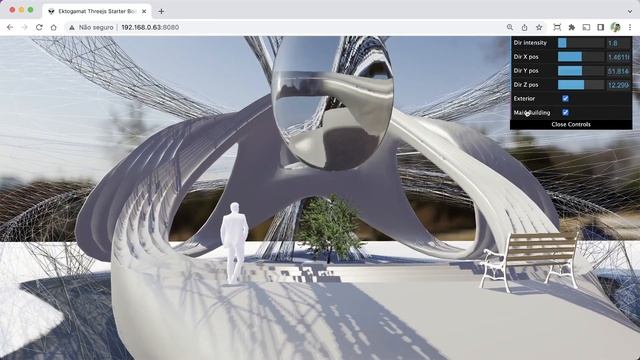Toggle the browser side panel

tap(600, 27)
